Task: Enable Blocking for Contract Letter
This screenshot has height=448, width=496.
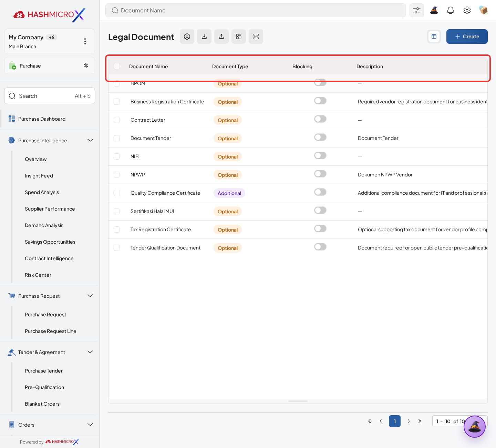Action: click(x=320, y=119)
